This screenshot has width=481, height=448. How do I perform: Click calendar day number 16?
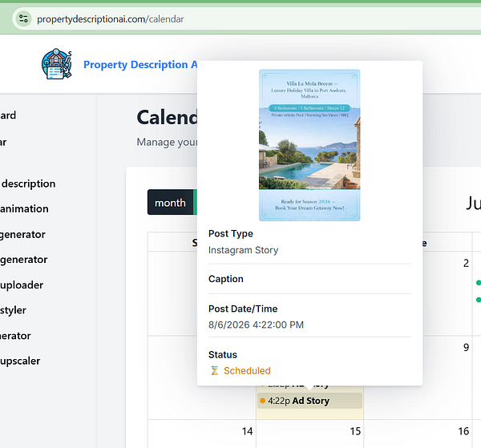(463, 431)
